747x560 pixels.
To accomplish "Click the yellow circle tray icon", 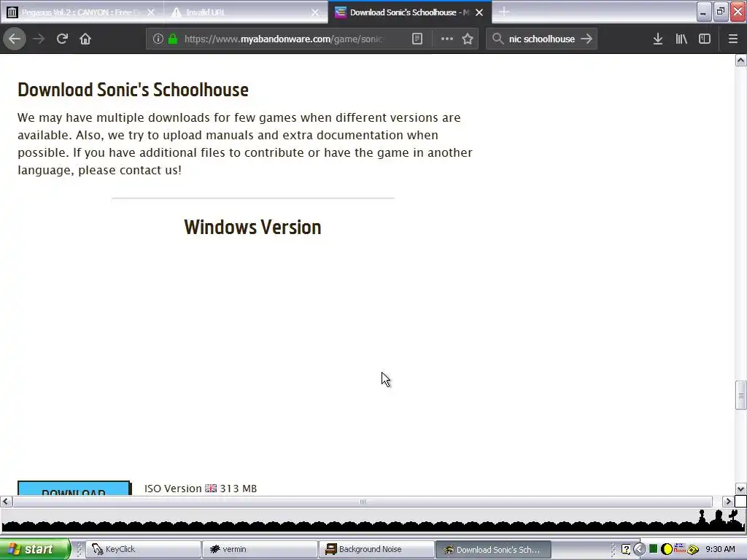I will click(667, 549).
